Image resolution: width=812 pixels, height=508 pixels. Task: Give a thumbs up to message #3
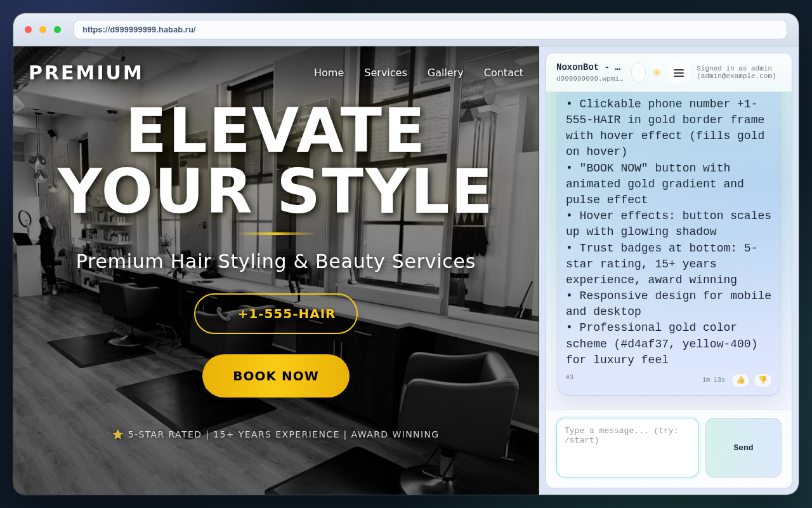pyautogui.click(x=740, y=380)
